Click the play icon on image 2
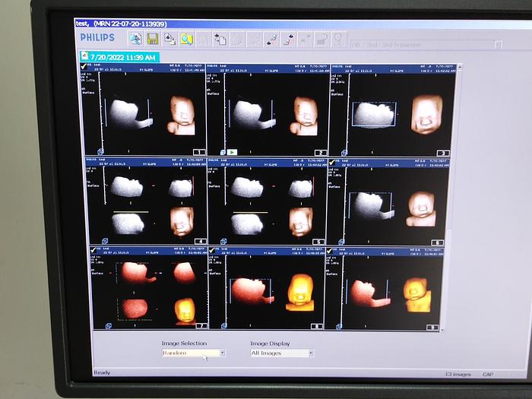 click(231, 152)
